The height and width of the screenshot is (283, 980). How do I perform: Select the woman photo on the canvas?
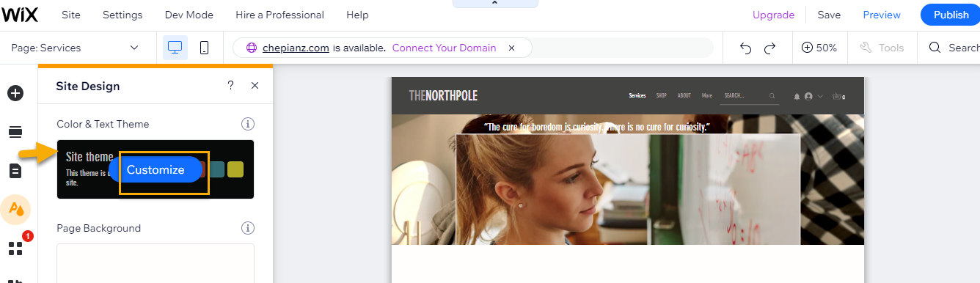tap(628, 189)
